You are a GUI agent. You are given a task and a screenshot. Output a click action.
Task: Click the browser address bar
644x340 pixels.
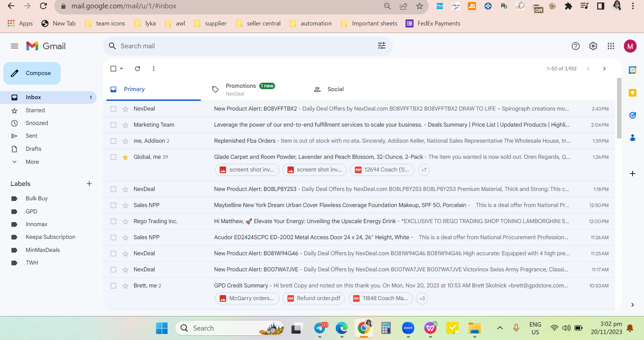click(x=221, y=6)
